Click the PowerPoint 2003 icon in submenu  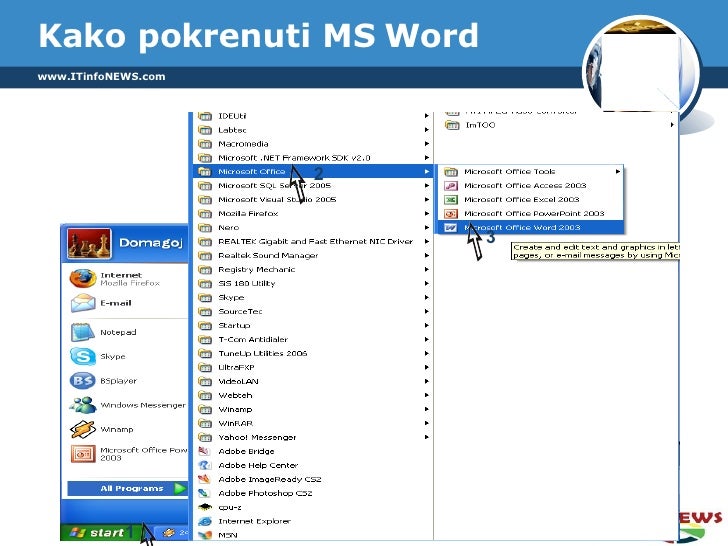pos(451,214)
